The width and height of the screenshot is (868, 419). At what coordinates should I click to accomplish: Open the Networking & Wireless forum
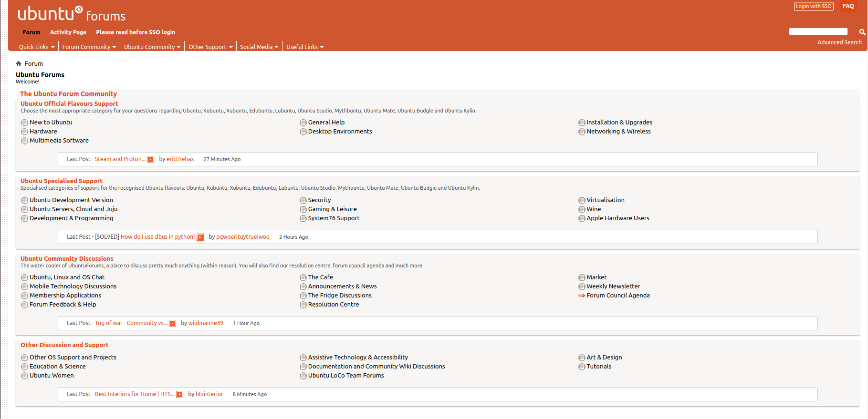point(618,132)
